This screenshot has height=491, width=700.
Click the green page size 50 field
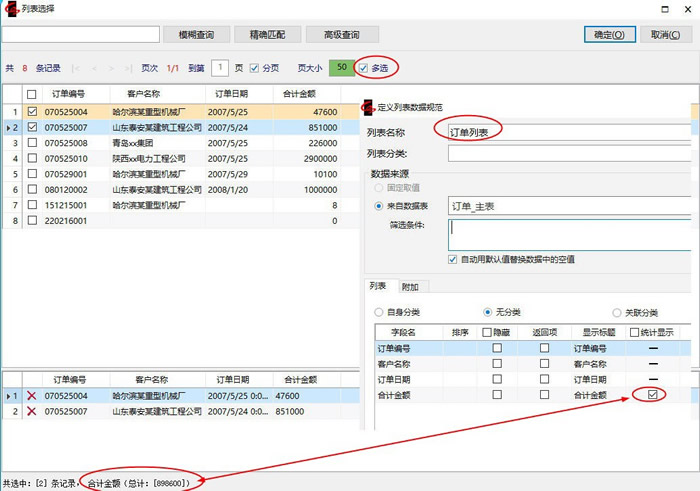pyautogui.click(x=342, y=68)
